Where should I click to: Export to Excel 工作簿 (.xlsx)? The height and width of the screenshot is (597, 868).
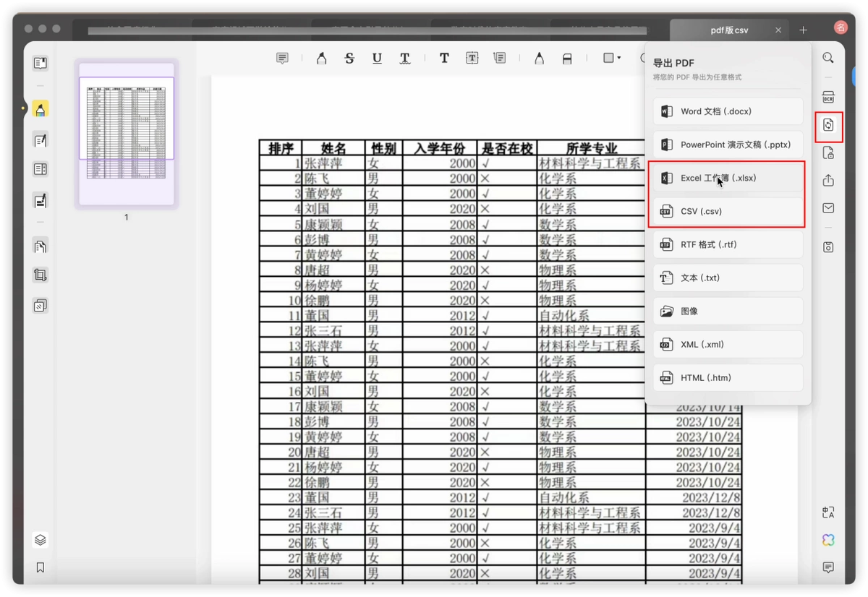(x=728, y=178)
